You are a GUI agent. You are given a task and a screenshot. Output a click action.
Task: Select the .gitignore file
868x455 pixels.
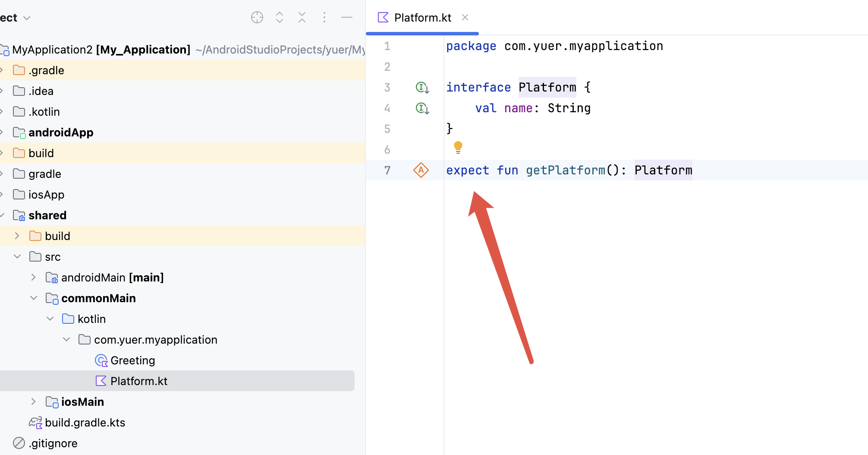point(182,443)
